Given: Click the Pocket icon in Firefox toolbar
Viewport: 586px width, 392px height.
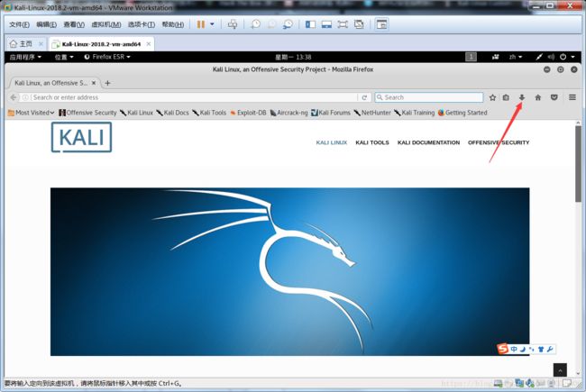Looking at the screenshot, I should pos(554,97).
